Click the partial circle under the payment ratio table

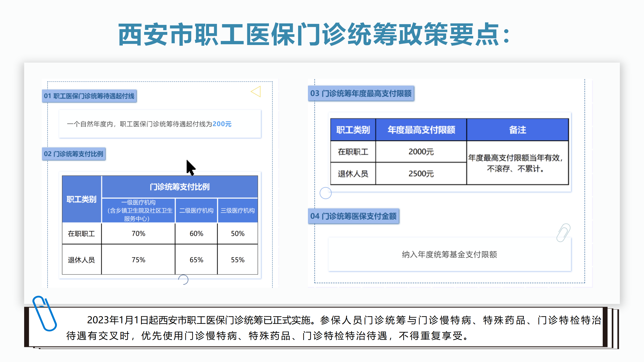pyautogui.click(x=183, y=280)
